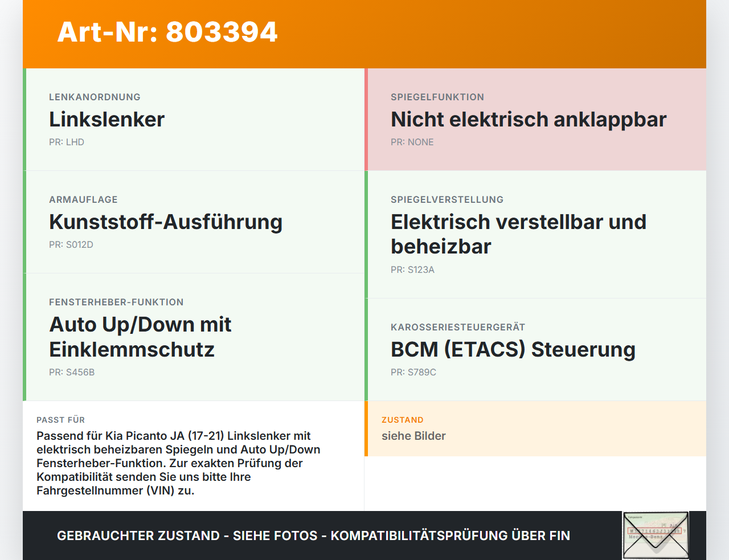This screenshot has width=729, height=560.
Task: Click the 'Linkslenker' steering value
Action: pyautogui.click(x=107, y=119)
